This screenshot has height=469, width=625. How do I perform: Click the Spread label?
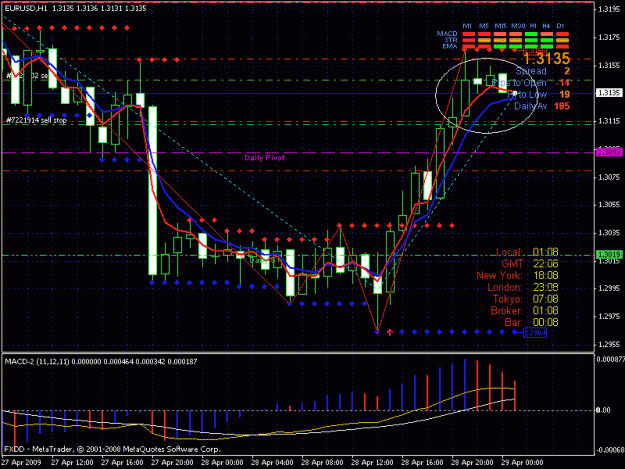tap(531, 71)
